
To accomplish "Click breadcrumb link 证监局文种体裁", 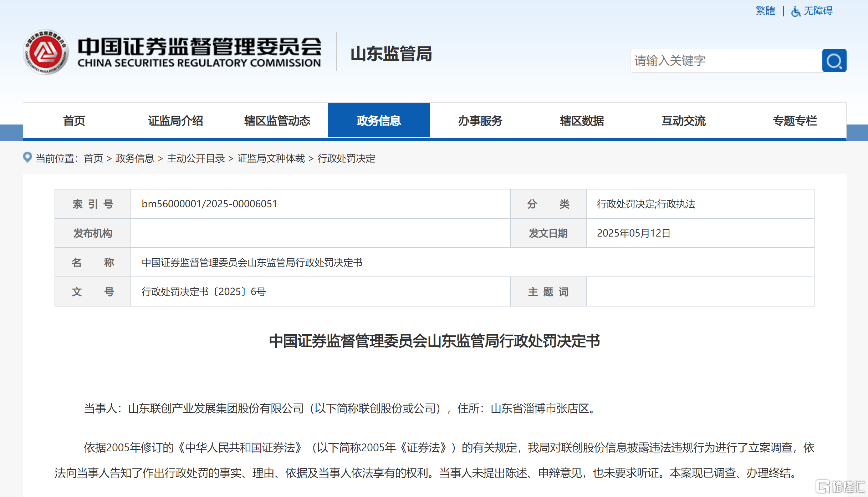I will coord(271,158).
